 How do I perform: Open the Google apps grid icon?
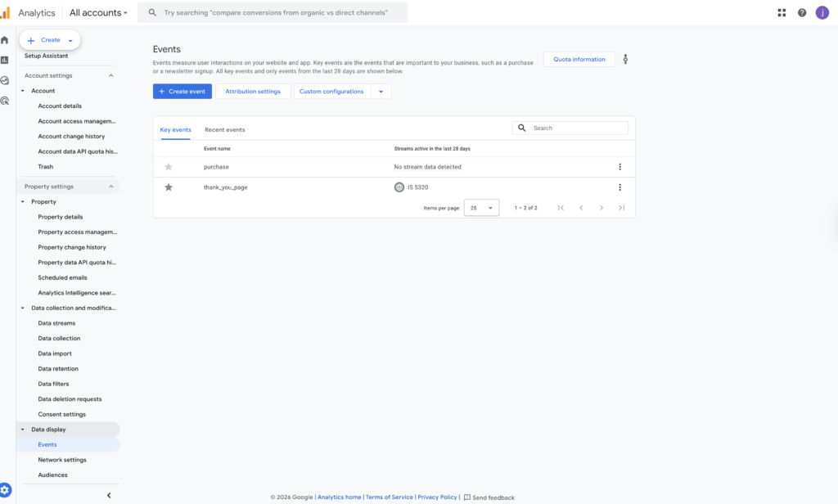[782, 13]
